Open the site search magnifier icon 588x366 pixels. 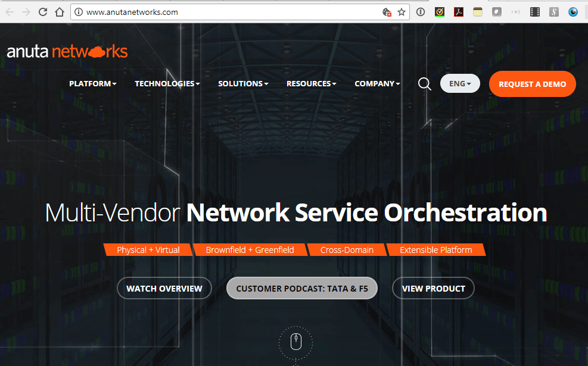[x=424, y=84]
